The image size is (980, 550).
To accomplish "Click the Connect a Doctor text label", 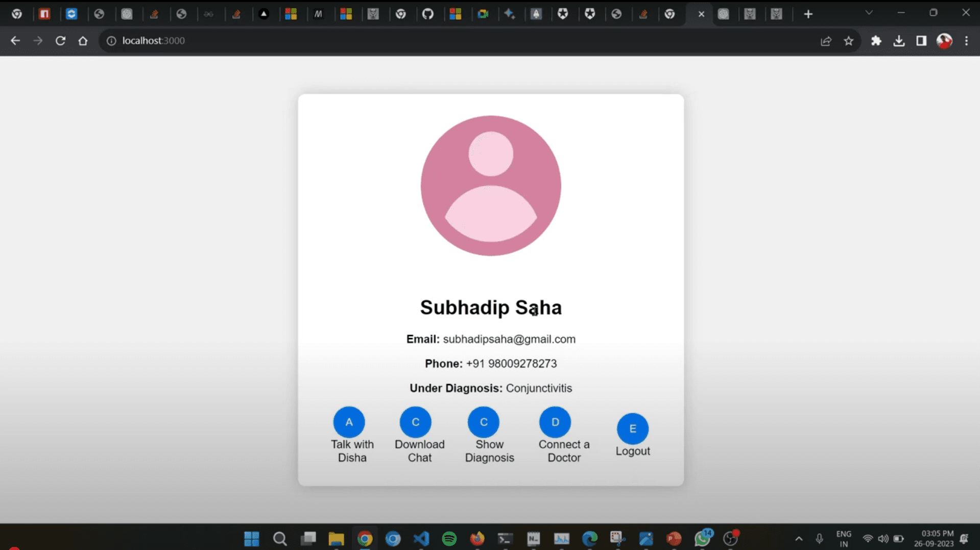I will click(564, 451).
